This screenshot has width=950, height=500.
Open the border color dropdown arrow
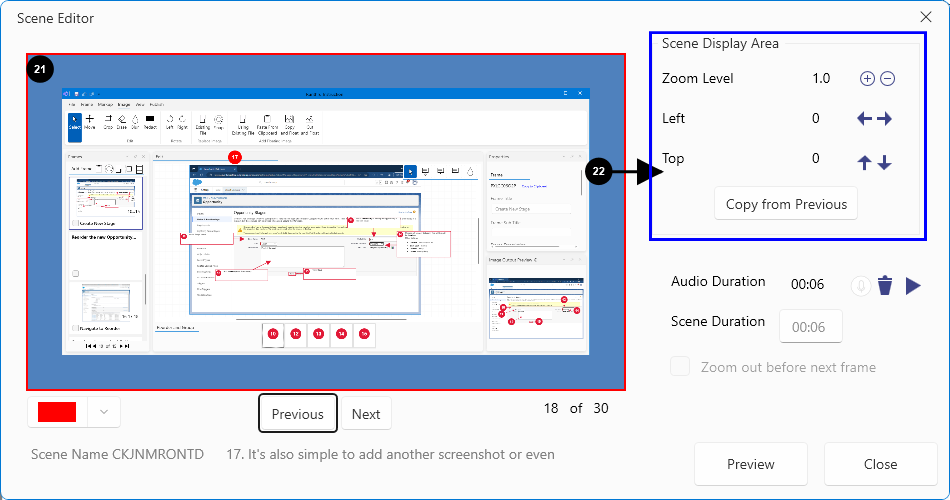point(104,412)
